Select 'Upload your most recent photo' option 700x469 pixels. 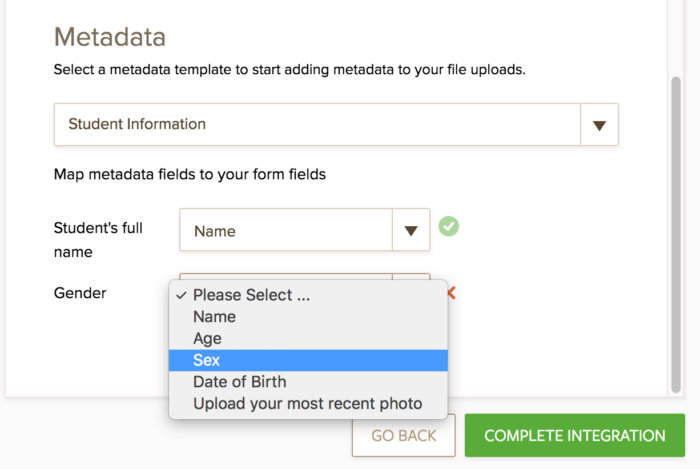click(x=307, y=404)
